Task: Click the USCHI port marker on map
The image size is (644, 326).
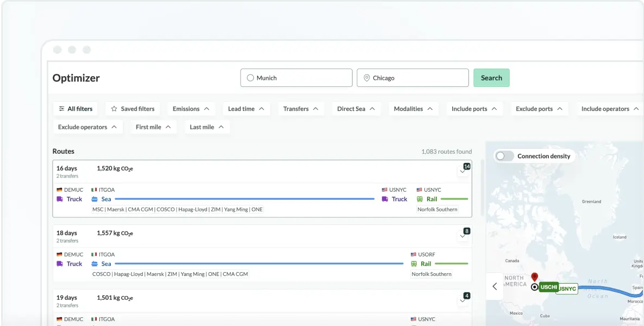Action: click(548, 287)
